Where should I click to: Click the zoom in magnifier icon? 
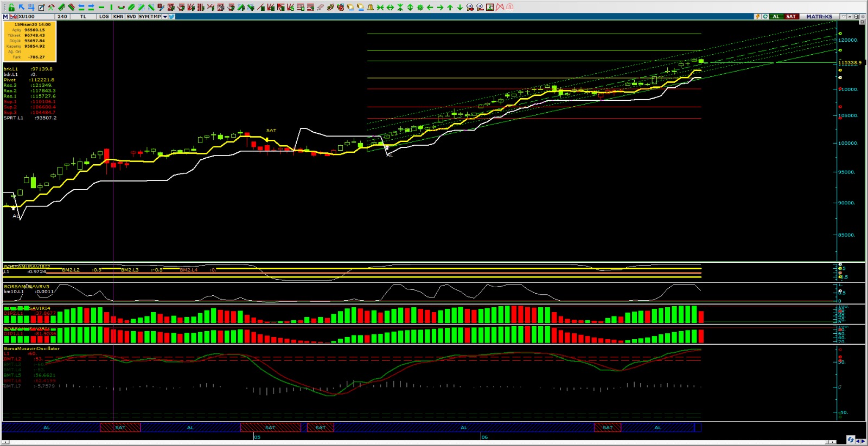point(470,7)
